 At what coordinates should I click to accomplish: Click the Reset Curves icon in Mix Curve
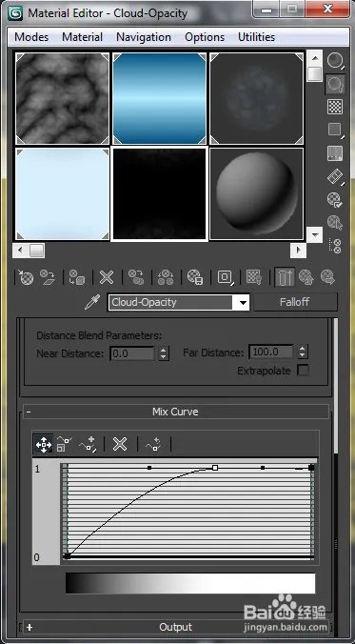click(154, 444)
